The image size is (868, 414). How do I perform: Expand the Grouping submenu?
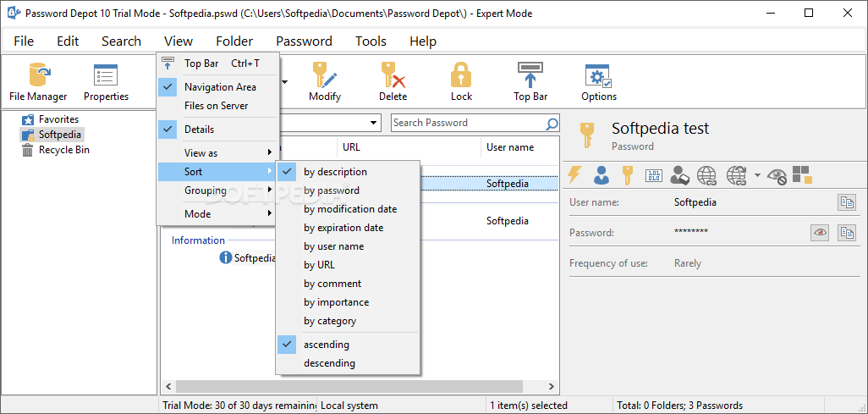pyautogui.click(x=217, y=190)
